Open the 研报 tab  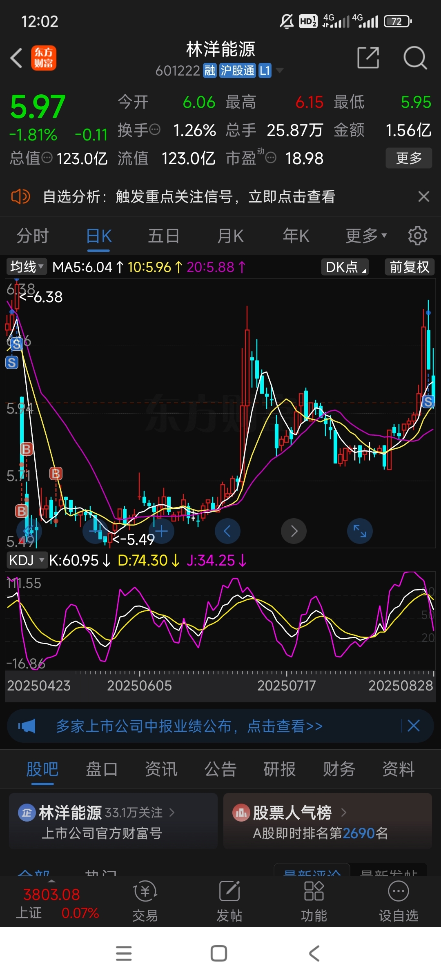tap(280, 769)
